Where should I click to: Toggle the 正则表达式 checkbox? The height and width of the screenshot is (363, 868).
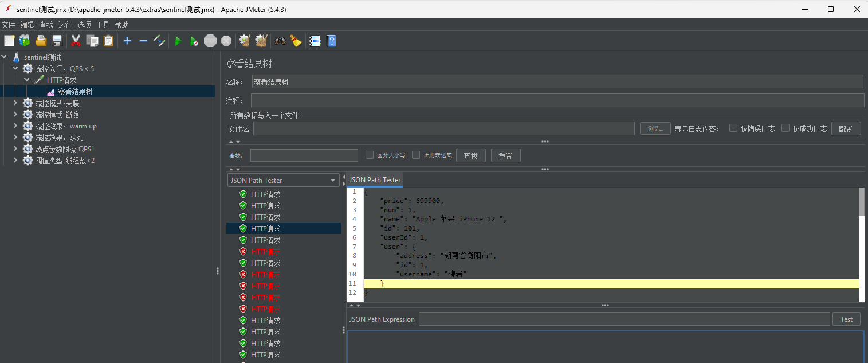point(417,155)
